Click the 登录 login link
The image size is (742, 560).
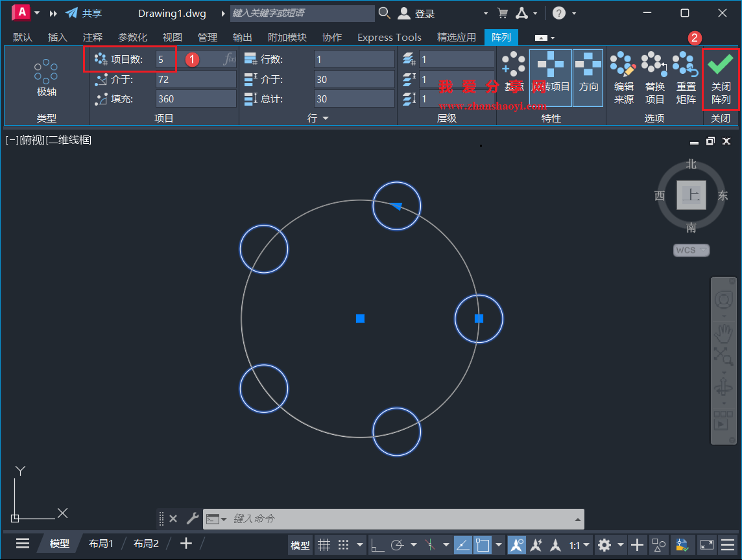point(420,12)
